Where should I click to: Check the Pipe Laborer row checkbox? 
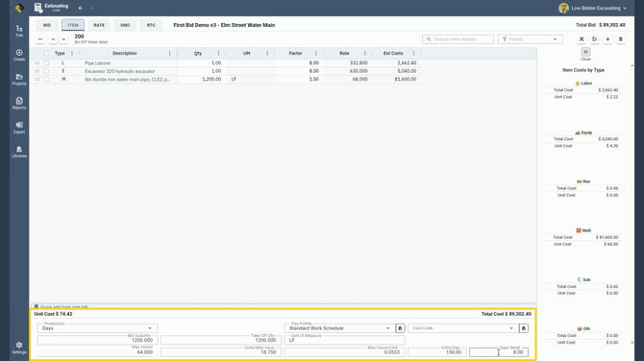46,63
